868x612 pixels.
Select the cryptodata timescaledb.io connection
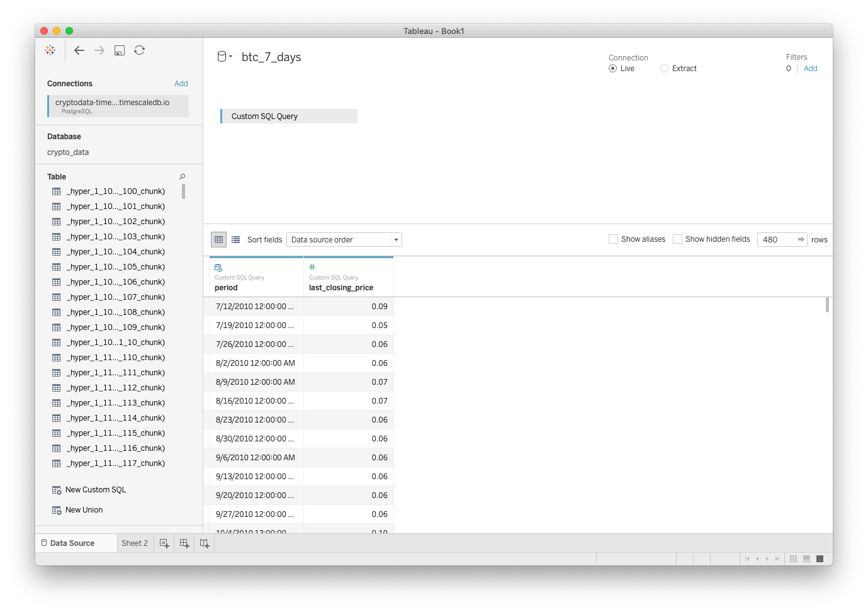(x=118, y=106)
